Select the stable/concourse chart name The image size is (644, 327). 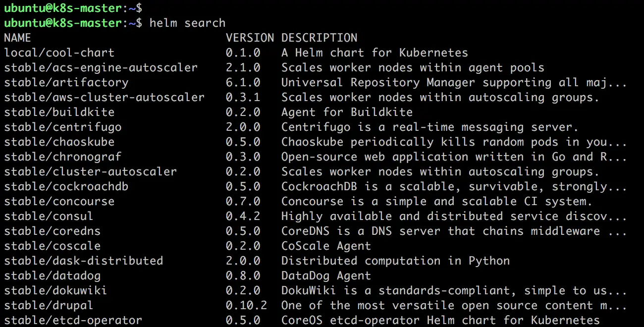click(59, 201)
